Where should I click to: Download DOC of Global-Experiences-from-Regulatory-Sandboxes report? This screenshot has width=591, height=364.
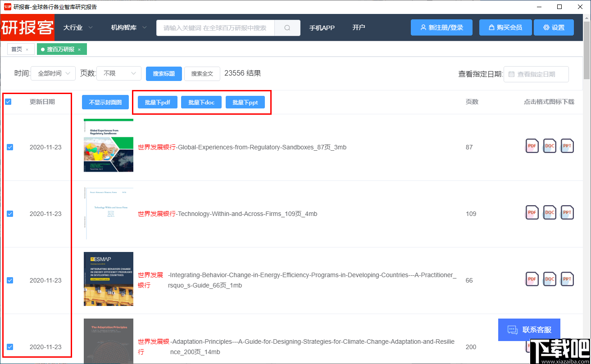(550, 146)
